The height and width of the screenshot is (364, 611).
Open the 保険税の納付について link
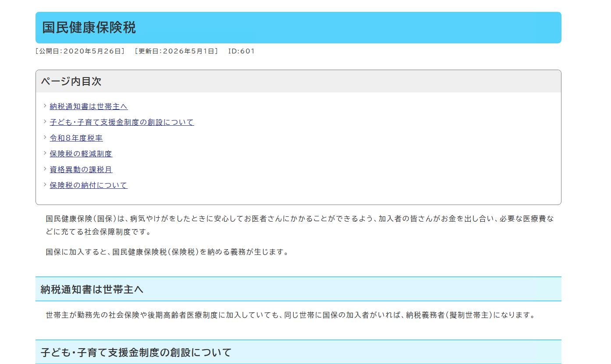pos(89,185)
